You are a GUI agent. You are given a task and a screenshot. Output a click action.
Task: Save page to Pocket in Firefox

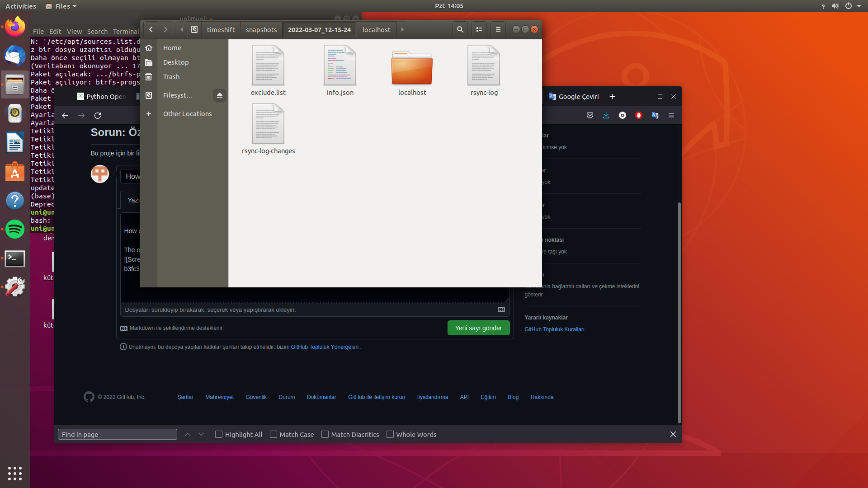(590, 115)
